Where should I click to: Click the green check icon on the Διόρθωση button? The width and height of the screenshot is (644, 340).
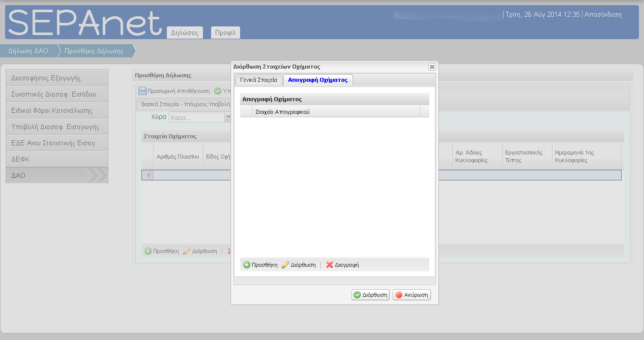click(x=357, y=295)
